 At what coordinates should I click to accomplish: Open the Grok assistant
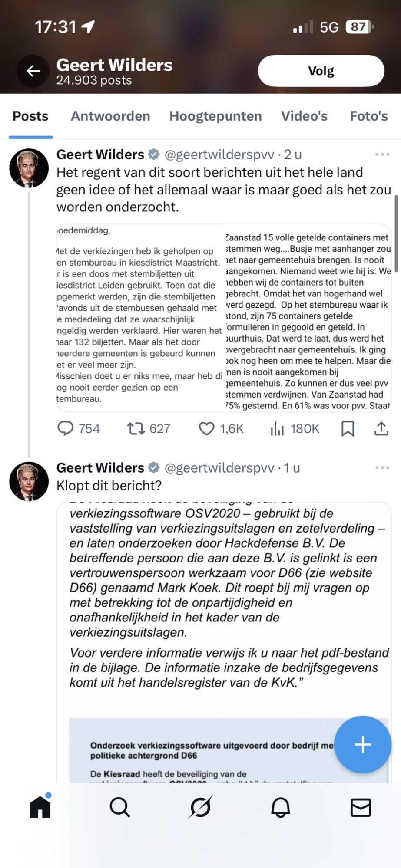click(x=200, y=808)
